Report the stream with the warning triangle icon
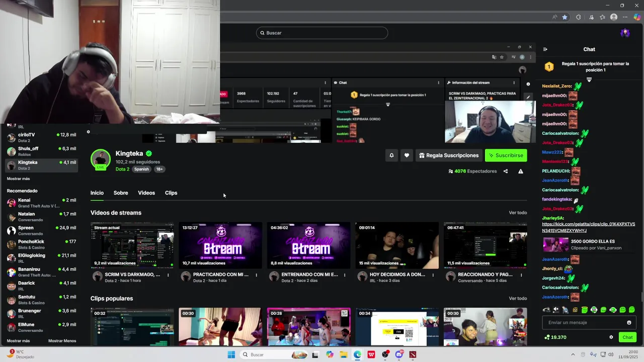Image resolution: width=644 pixels, height=362 pixels. [521, 171]
